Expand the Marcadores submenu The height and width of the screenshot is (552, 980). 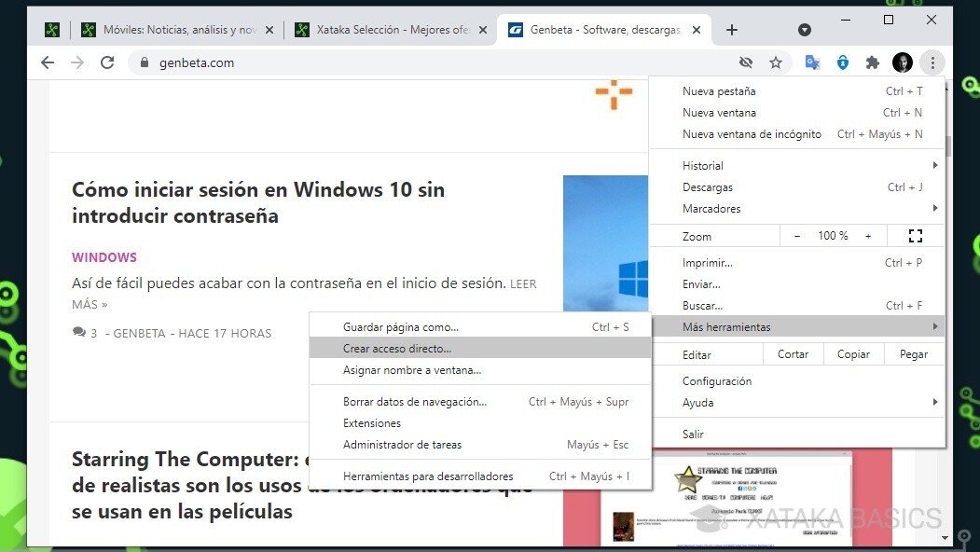tap(935, 208)
